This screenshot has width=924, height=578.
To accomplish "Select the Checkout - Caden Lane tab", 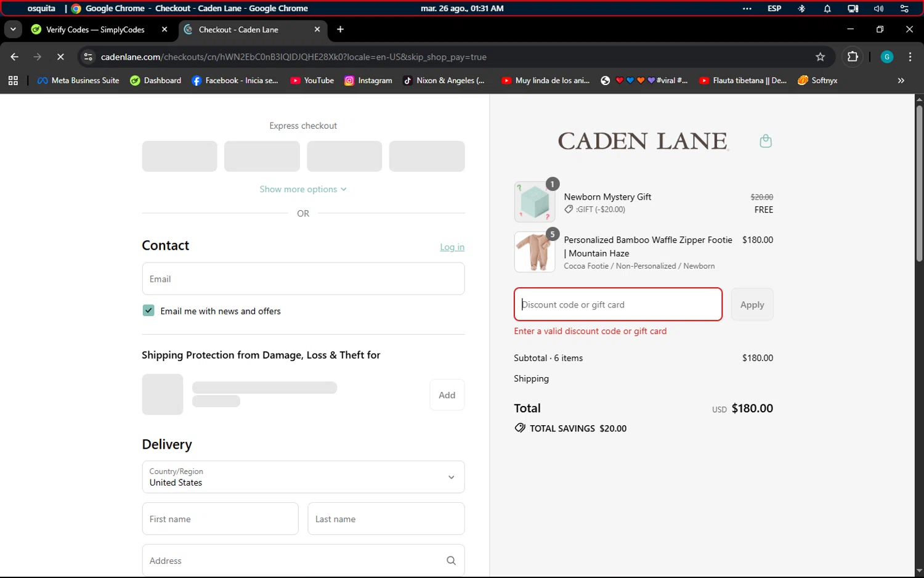I will pyautogui.click(x=254, y=30).
